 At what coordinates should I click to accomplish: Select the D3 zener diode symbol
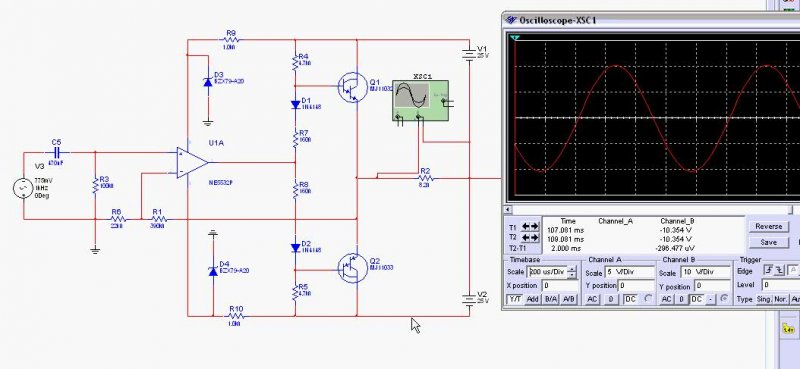pyautogui.click(x=208, y=82)
